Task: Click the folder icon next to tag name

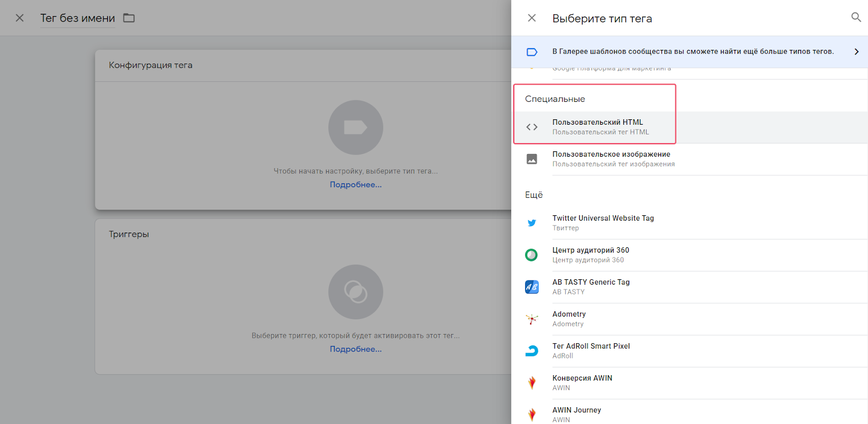Action: pyautogui.click(x=129, y=18)
